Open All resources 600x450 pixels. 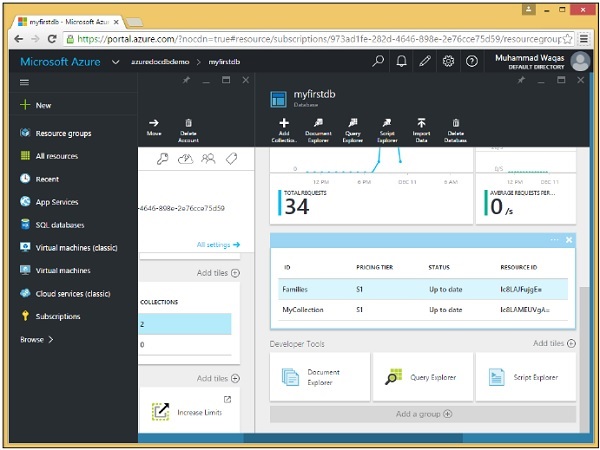click(x=49, y=156)
